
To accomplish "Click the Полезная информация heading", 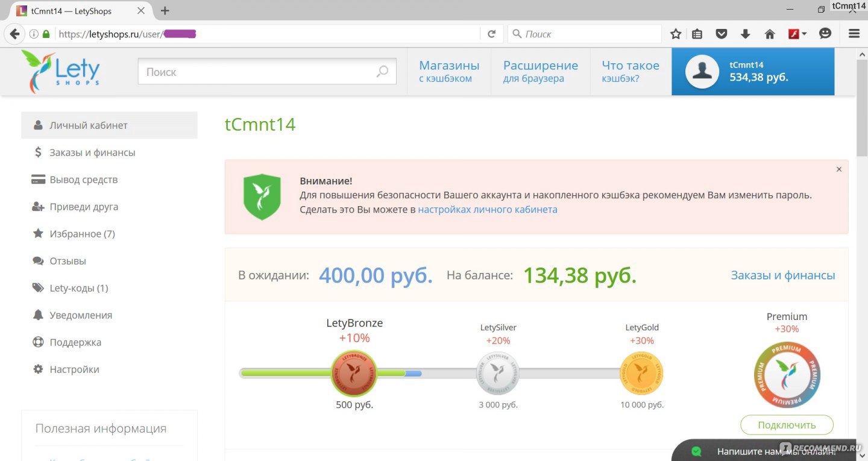I will coord(101,428).
